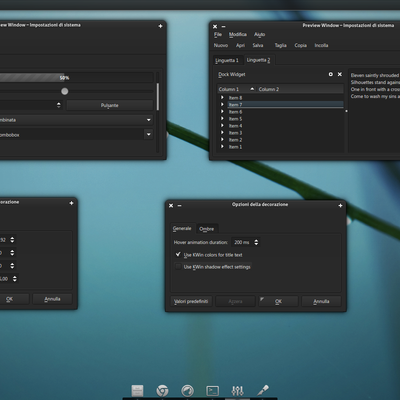
Task: Click Copia in the toolbar
Action: click(x=300, y=45)
